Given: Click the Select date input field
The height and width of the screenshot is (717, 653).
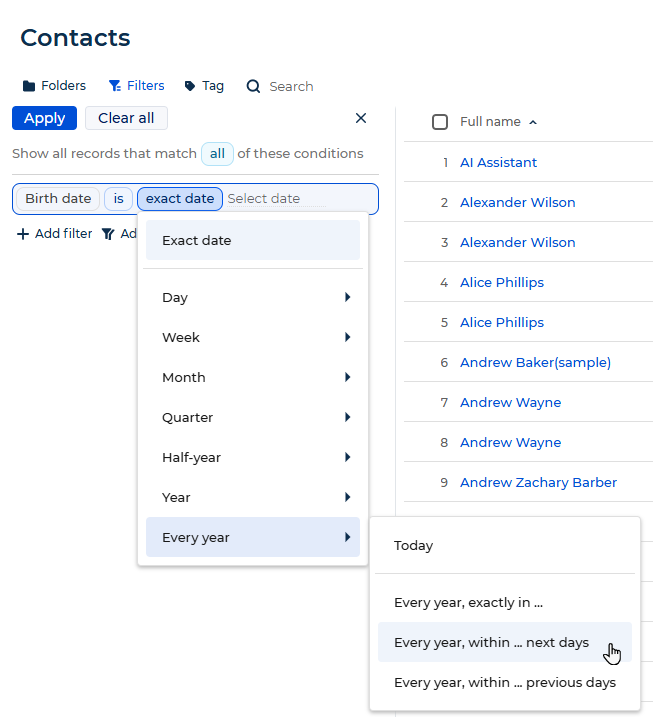Looking at the screenshot, I should [x=277, y=199].
